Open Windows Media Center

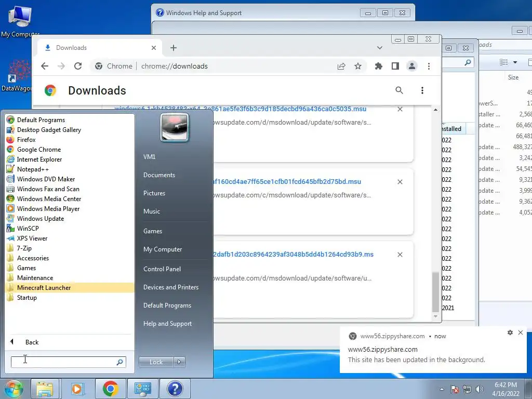70,198
